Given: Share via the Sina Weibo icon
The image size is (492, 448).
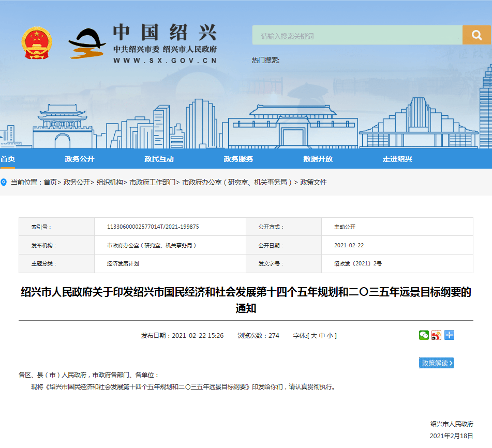Looking at the screenshot, I should 436,335.
